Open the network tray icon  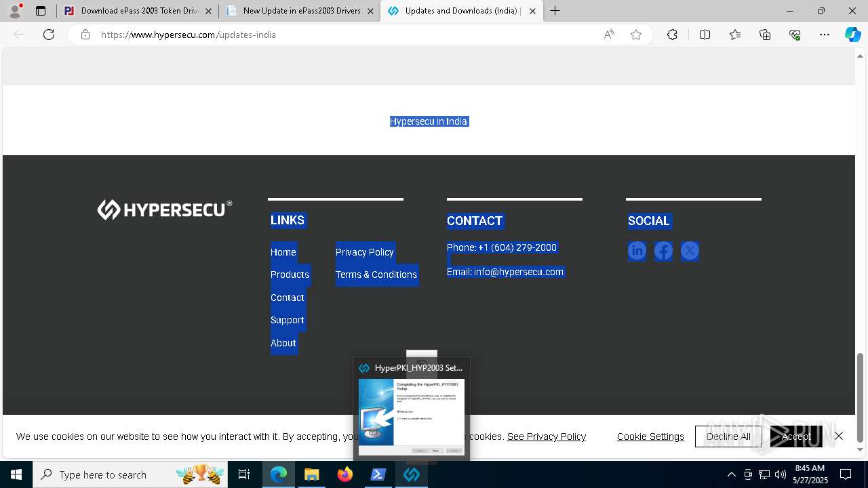coord(764,474)
